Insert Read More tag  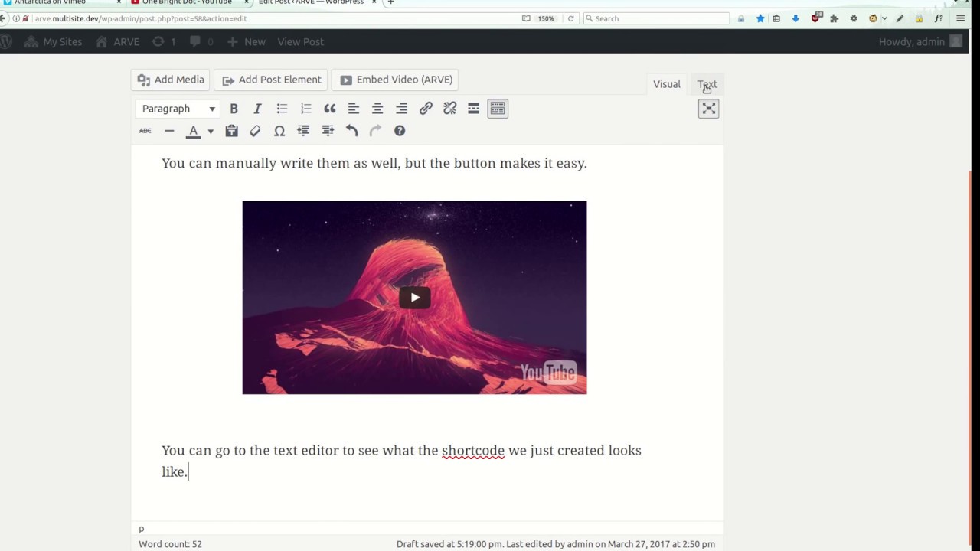coord(473,109)
